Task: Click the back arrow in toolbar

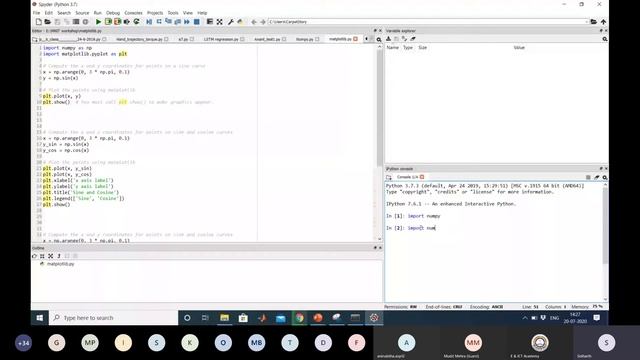Action: [253, 22]
